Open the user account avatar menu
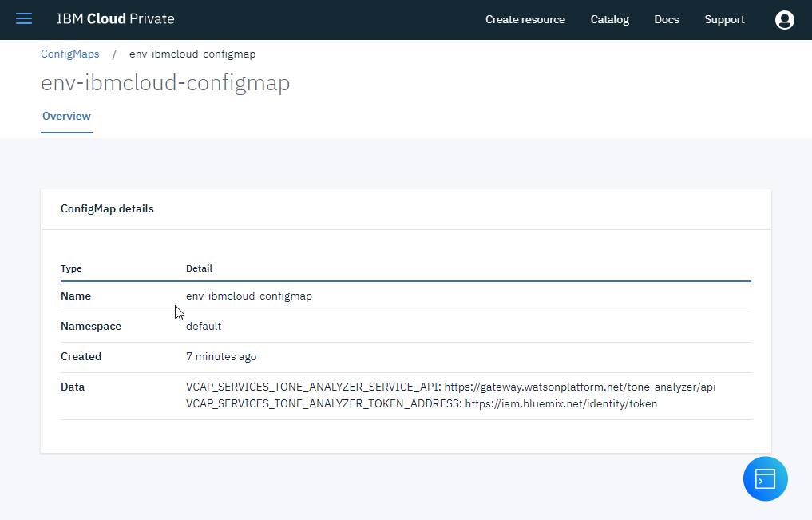This screenshot has width=812, height=520. click(784, 20)
